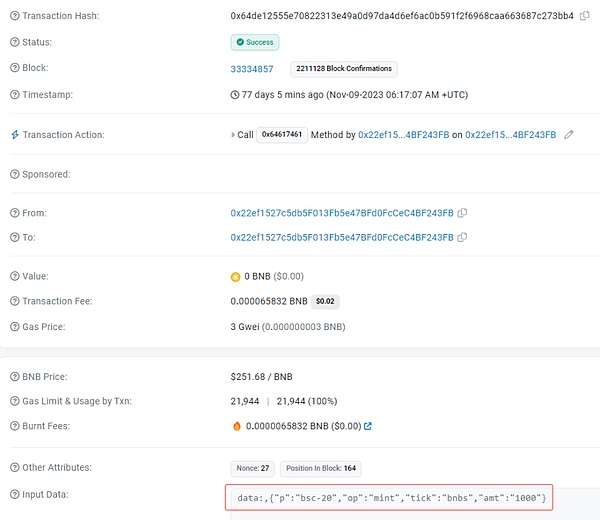Viewport: 600px width, 520px height.
Task: Click the help icon next to Input Data
Action: [14, 493]
